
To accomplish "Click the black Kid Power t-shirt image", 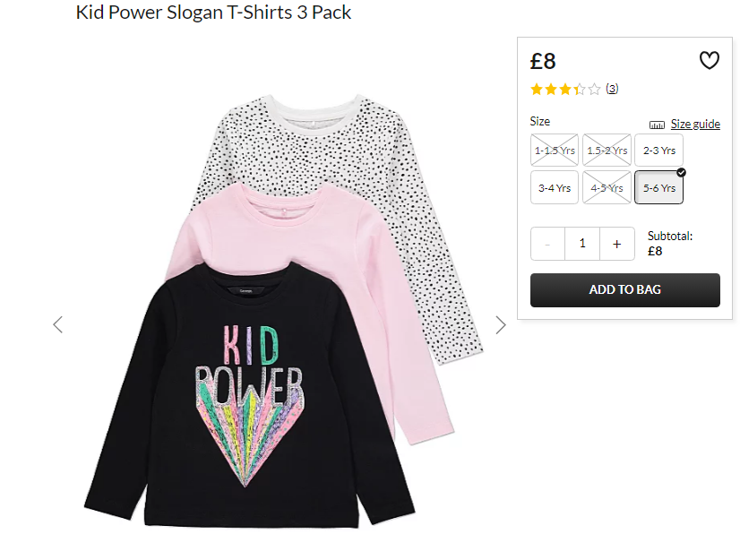I will click(x=249, y=395).
